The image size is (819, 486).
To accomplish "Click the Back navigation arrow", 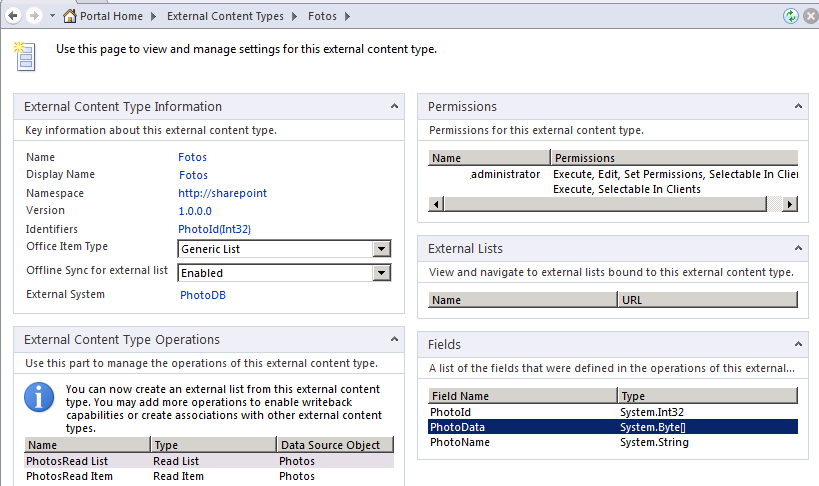I will coord(13,16).
